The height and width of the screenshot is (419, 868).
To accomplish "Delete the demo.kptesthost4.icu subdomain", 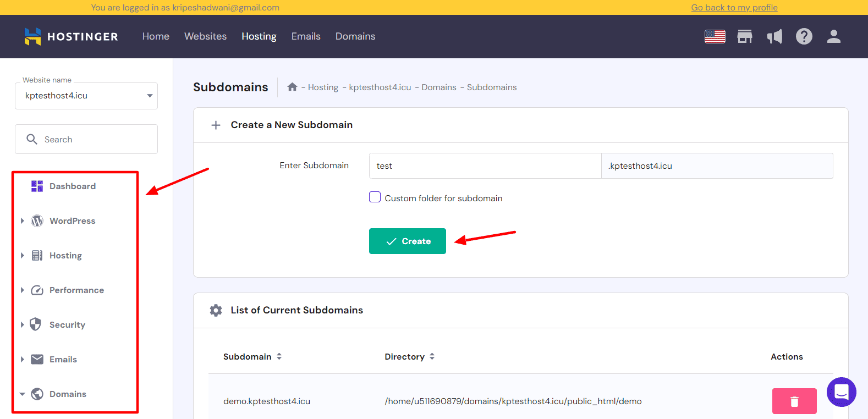I will [x=794, y=401].
